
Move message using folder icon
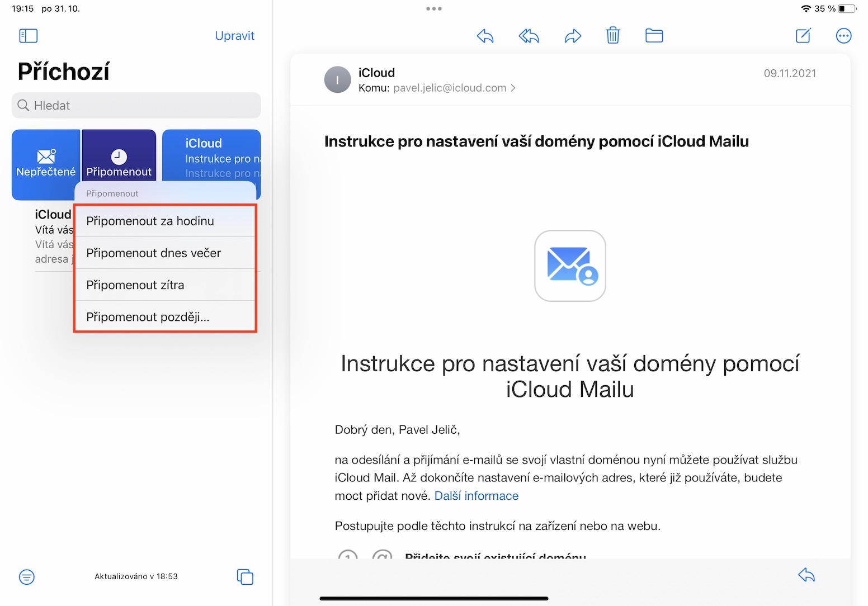coord(654,36)
